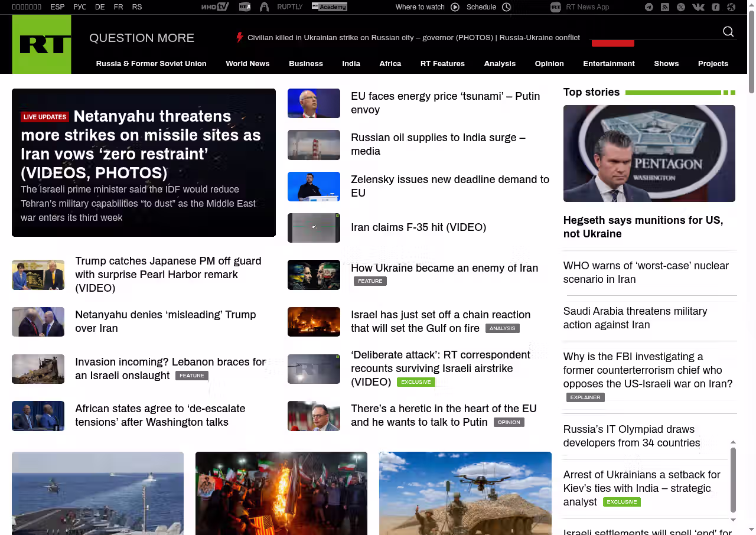
Task: Click the RT logo in header
Action: tap(41, 44)
